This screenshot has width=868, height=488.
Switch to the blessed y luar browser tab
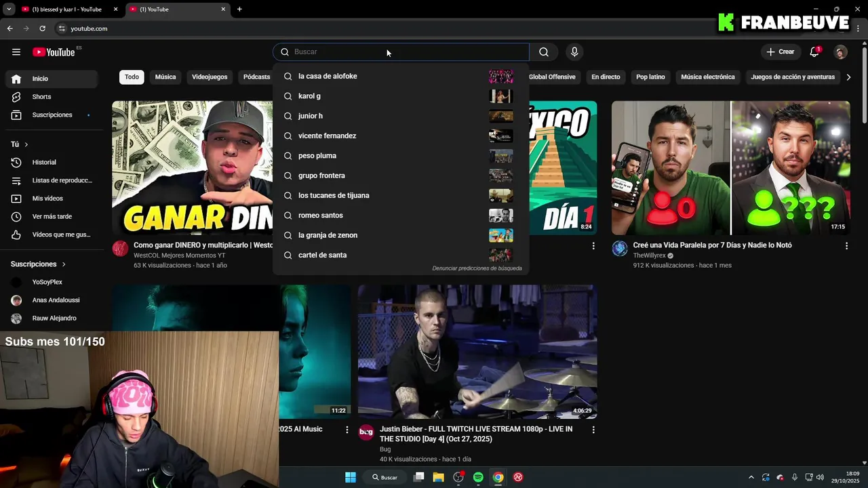click(66, 9)
